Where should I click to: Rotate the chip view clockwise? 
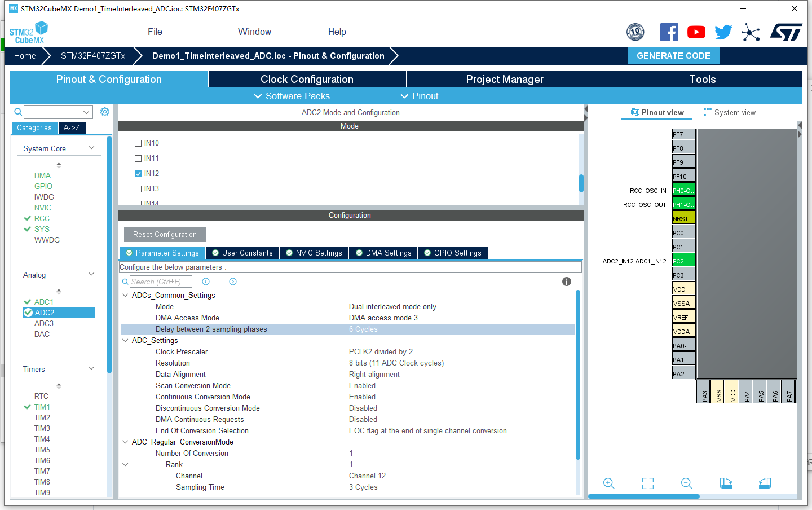point(726,483)
